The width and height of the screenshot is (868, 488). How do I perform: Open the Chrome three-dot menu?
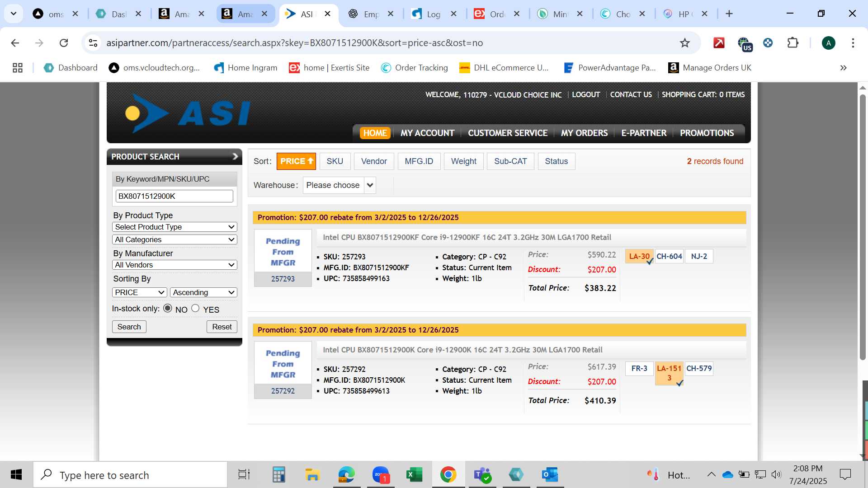(853, 43)
